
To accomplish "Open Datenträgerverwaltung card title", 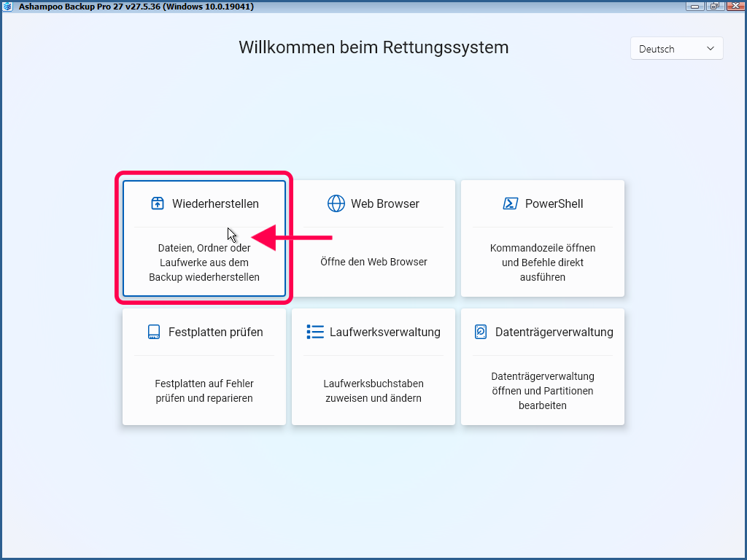I will pos(554,332).
